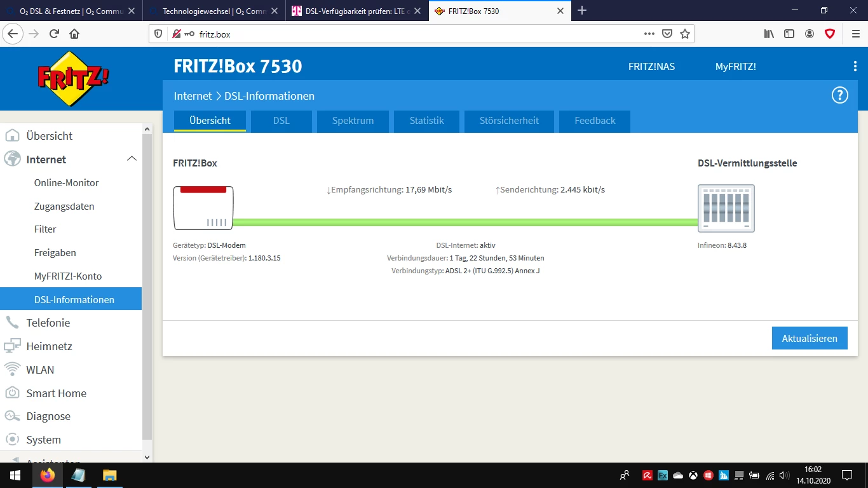Select the Störsicherheit tab
The width and height of the screenshot is (868, 488).
pos(509,121)
